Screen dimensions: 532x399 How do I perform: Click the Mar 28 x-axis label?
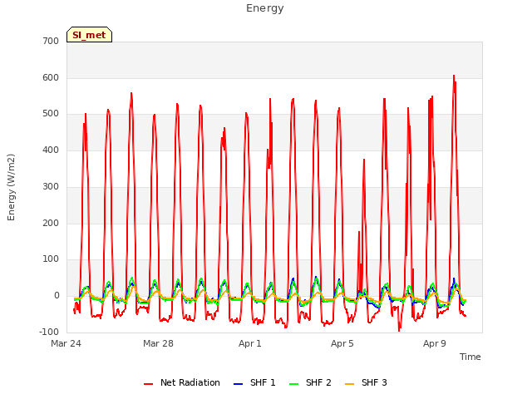[158, 343]
